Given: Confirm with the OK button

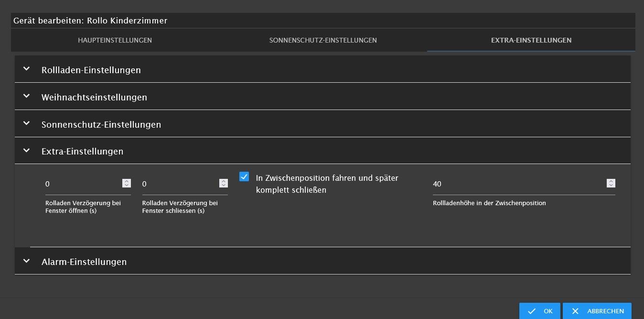Looking at the screenshot, I should pos(540,311).
